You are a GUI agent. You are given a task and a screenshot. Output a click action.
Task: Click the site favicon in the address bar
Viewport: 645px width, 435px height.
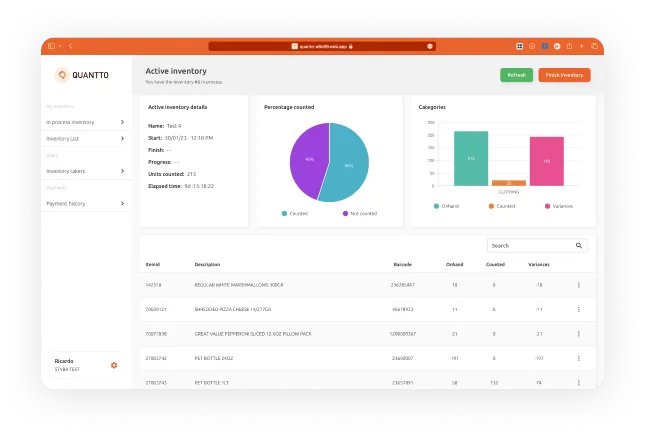(x=295, y=47)
